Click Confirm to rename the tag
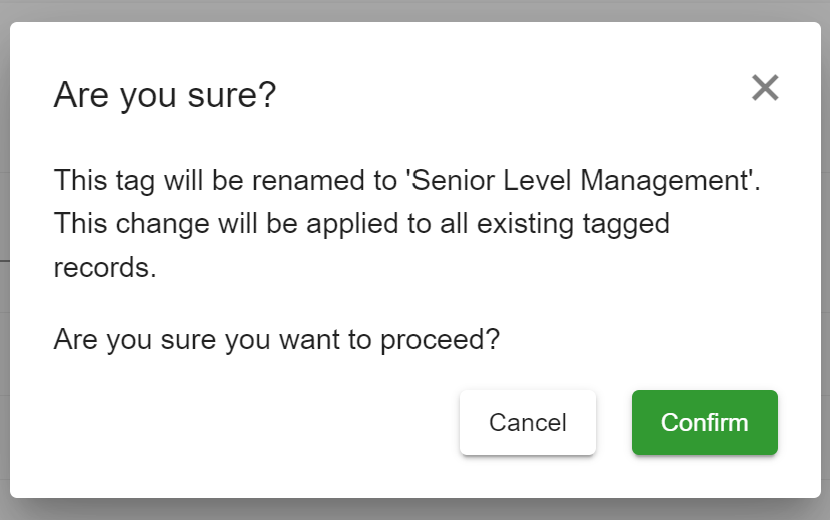The height and width of the screenshot is (520, 830). point(705,423)
